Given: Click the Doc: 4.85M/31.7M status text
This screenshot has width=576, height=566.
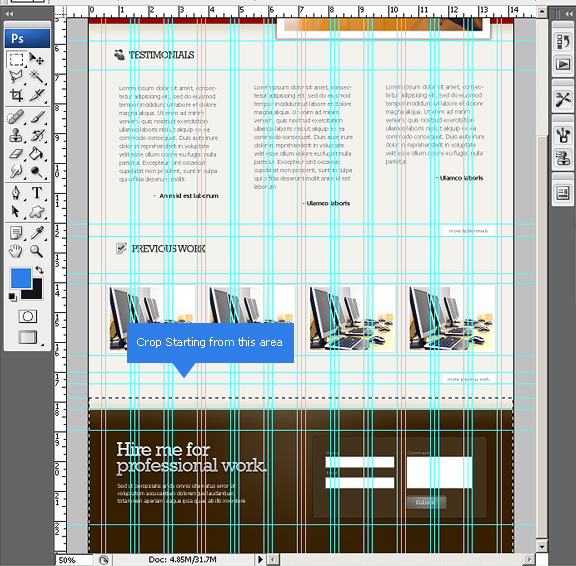Looking at the screenshot, I should pyautogui.click(x=182, y=560).
